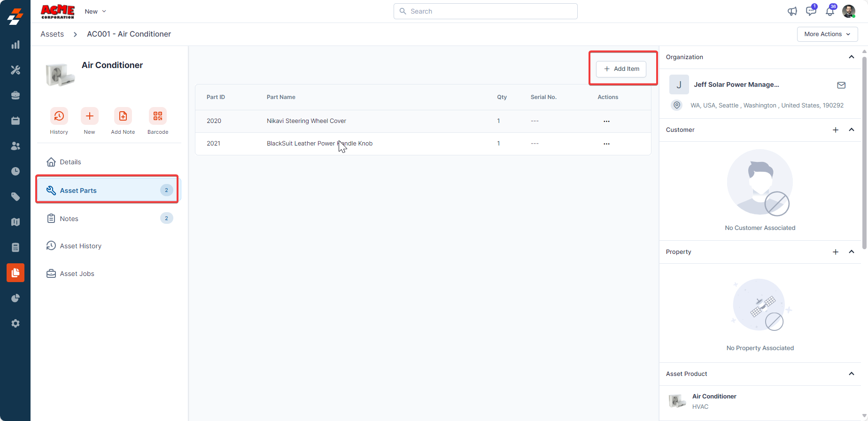868x421 pixels.
Task: Click the email envelope icon for organization
Action: tap(841, 85)
